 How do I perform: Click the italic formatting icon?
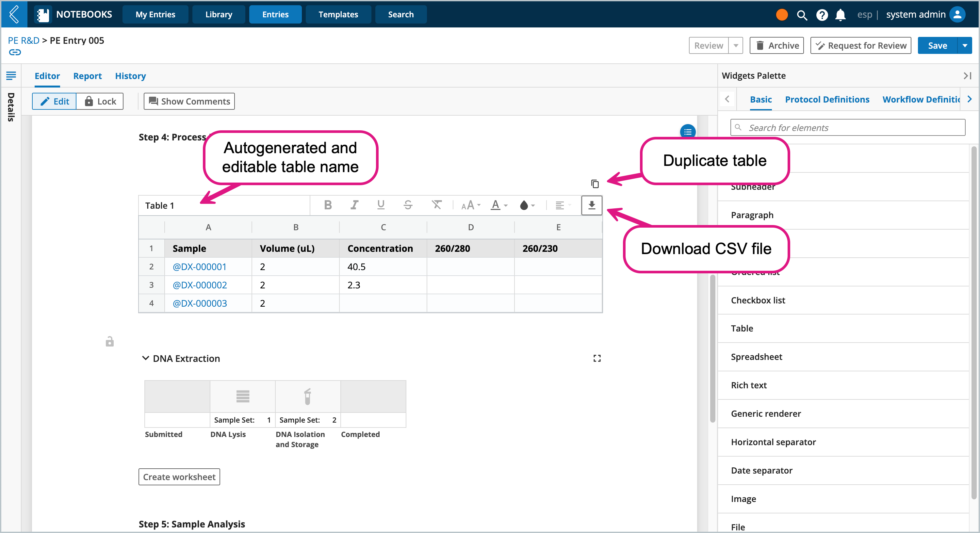(x=354, y=205)
